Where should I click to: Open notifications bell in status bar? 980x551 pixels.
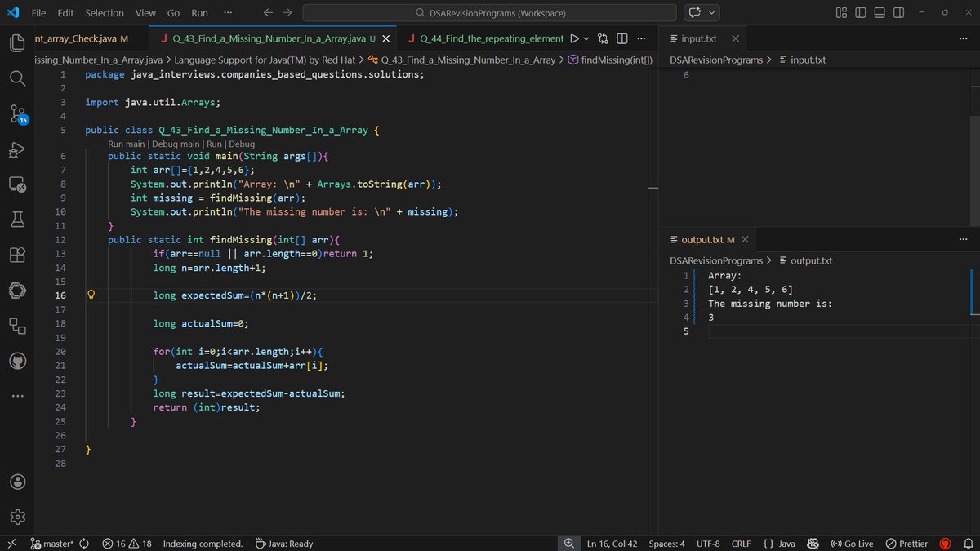(x=968, y=544)
